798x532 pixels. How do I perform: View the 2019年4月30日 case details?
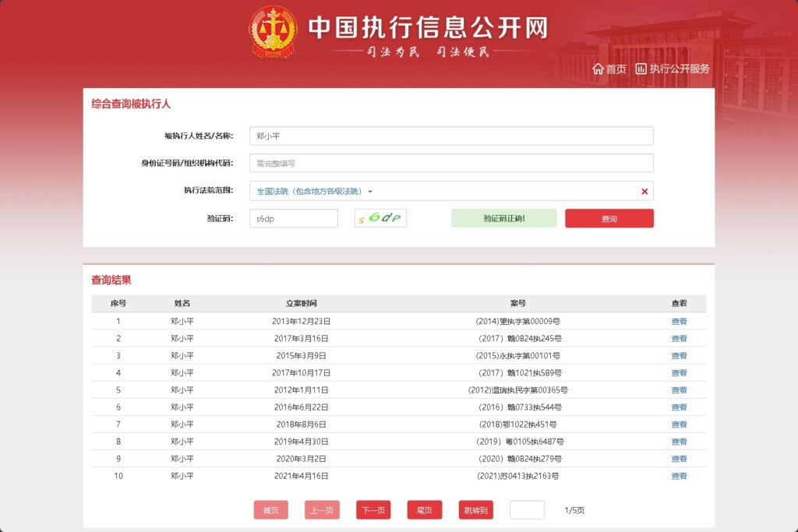(x=679, y=442)
